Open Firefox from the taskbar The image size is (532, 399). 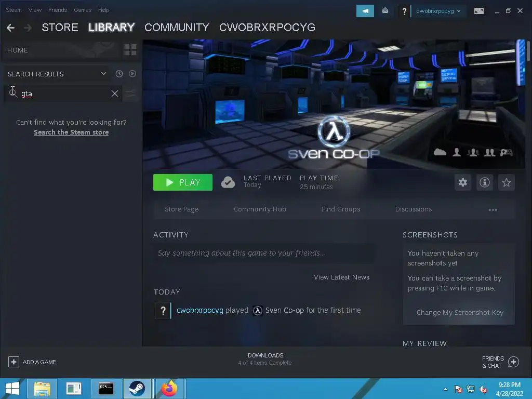(x=170, y=389)
